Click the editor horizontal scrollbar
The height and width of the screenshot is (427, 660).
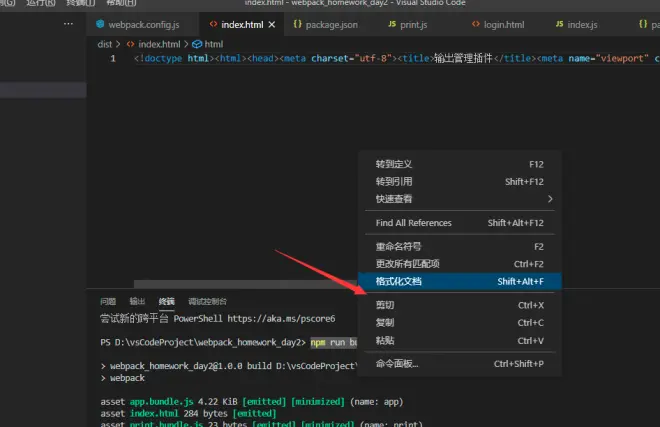[245, 284]
